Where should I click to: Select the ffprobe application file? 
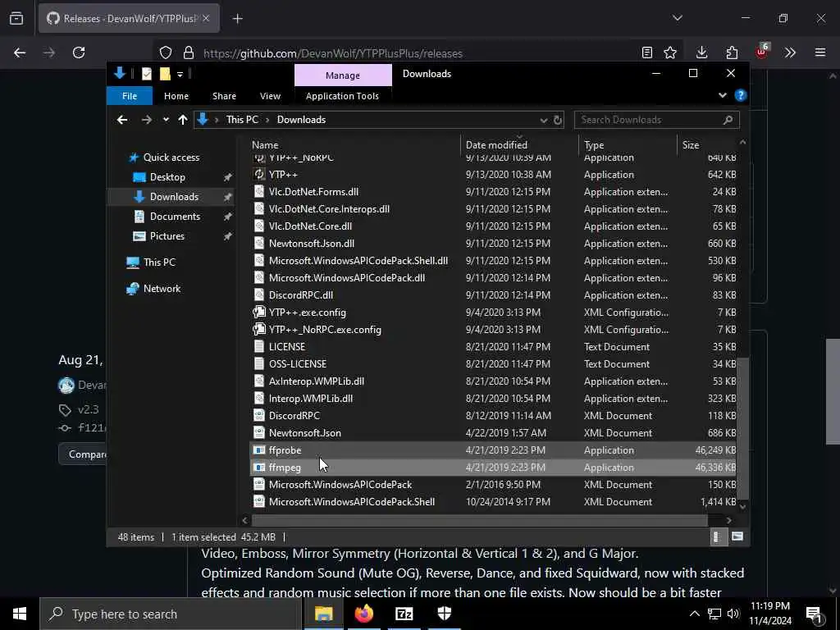pos(493,450)
